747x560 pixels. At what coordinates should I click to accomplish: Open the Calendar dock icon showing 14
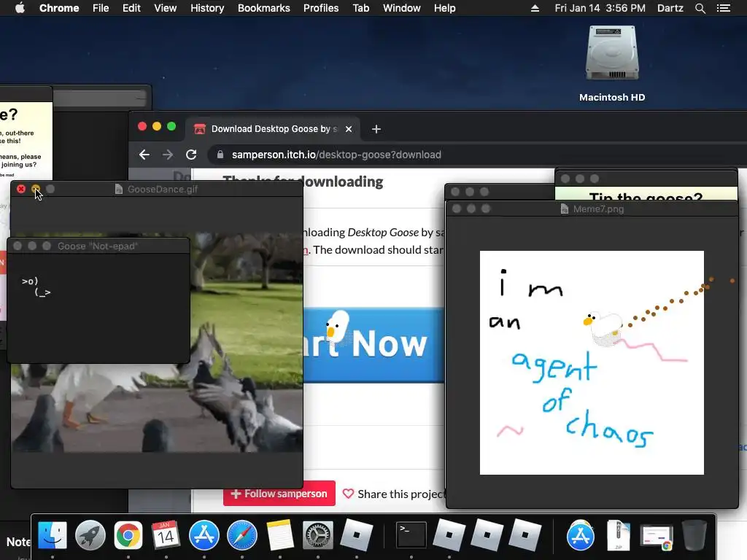166,535
